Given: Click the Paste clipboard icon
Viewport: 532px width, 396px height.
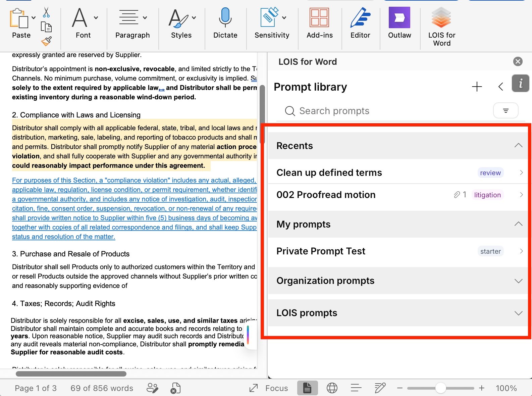Looking at the screenshot, I should click(18, 18).
